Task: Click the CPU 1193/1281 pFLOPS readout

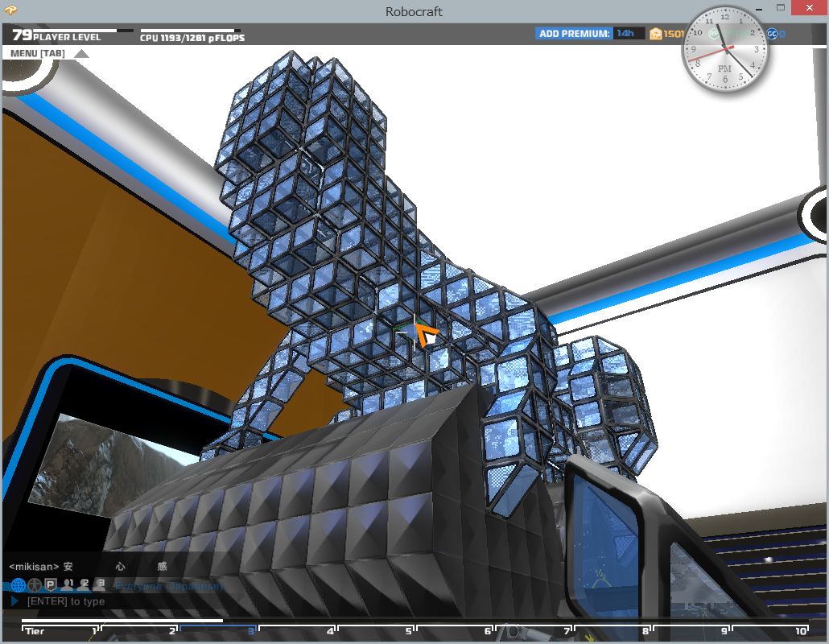Action: coord(192,38)
